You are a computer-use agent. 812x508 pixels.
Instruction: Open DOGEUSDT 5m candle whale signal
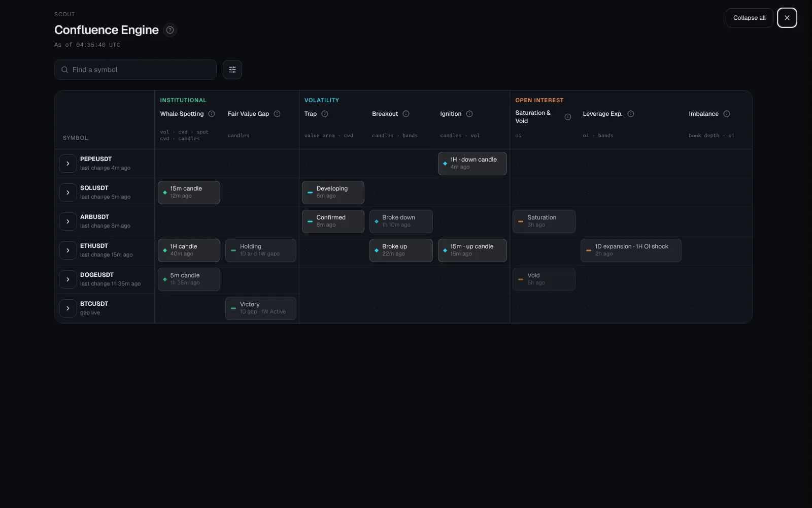click(189, 279)
